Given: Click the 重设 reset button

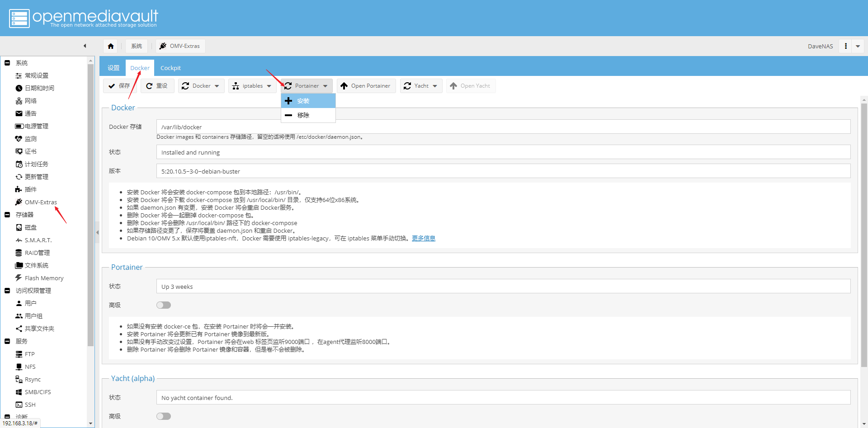Looking at the screenshot, I should 157,86.
